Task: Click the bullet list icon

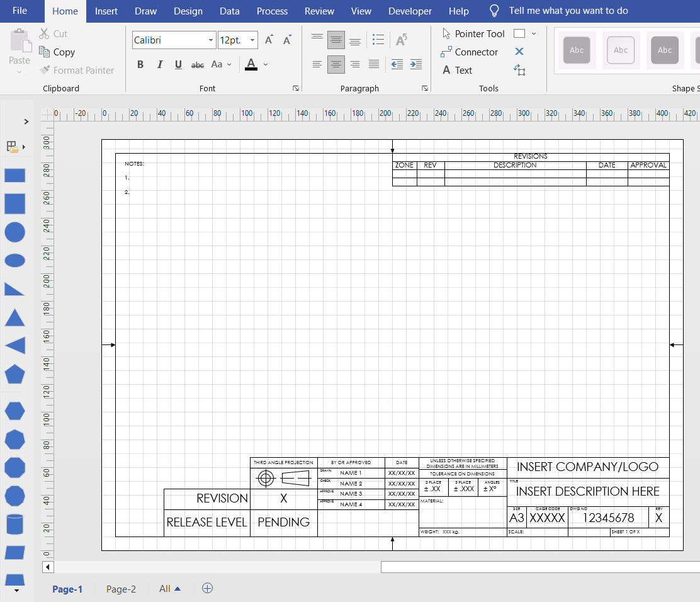Action: [378, 38]
